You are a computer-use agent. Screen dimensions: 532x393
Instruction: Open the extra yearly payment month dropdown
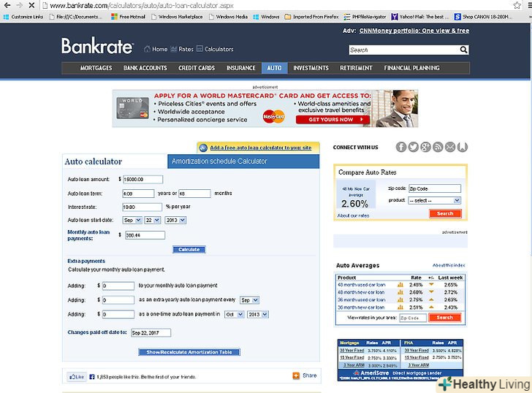click(x=249, y=300)
